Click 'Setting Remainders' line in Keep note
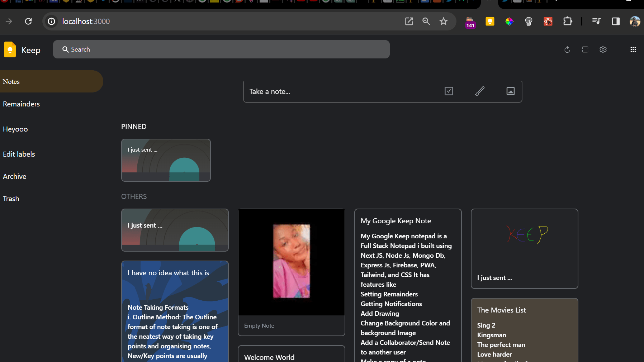 [389, 294]
